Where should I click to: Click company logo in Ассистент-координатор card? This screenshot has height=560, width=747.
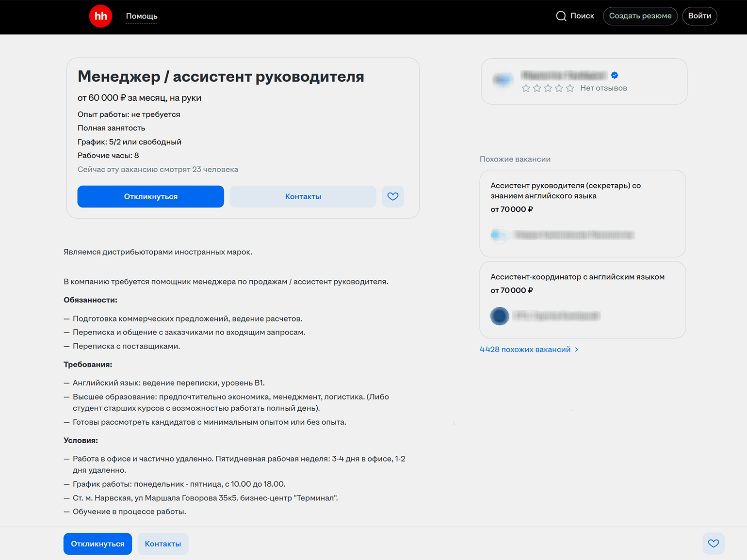(x=500, y=316)
